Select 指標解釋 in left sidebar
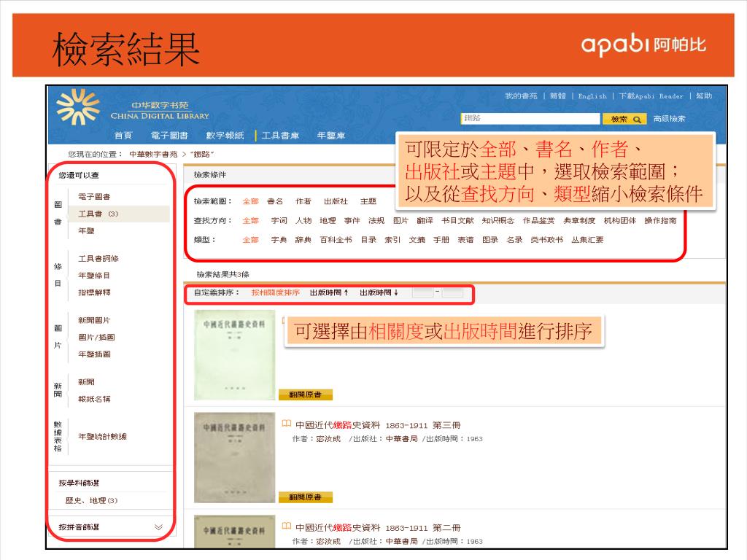The image size is (747, 560). (94, 292)
